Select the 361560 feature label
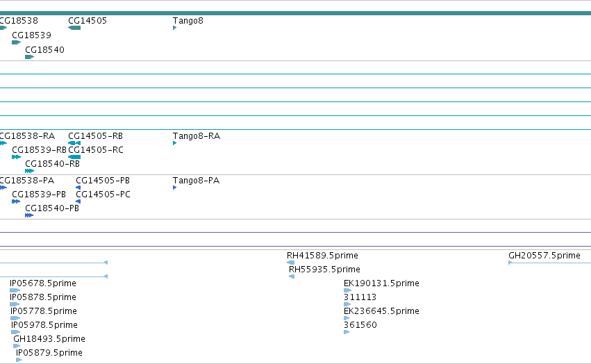The width and height of the screenshot is (591, 364). coord(360,325)
